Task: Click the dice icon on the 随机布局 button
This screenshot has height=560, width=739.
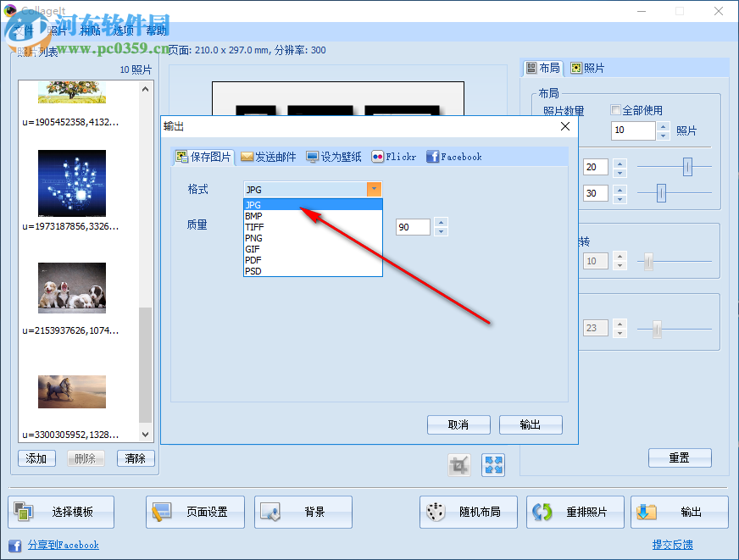Action: 435,512
